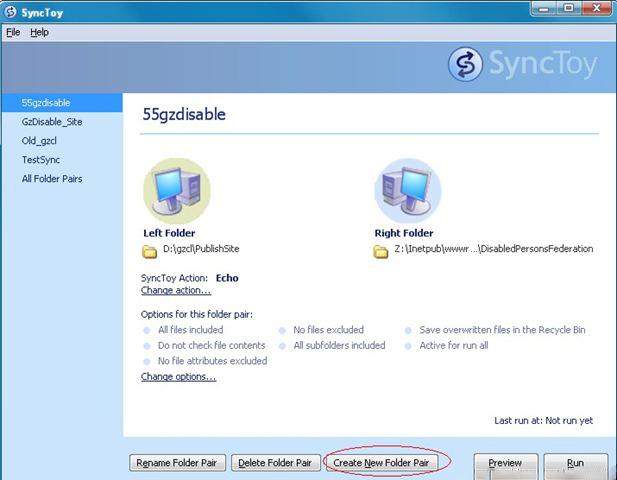Click the 'All subfolders included' text

[339, 345]
